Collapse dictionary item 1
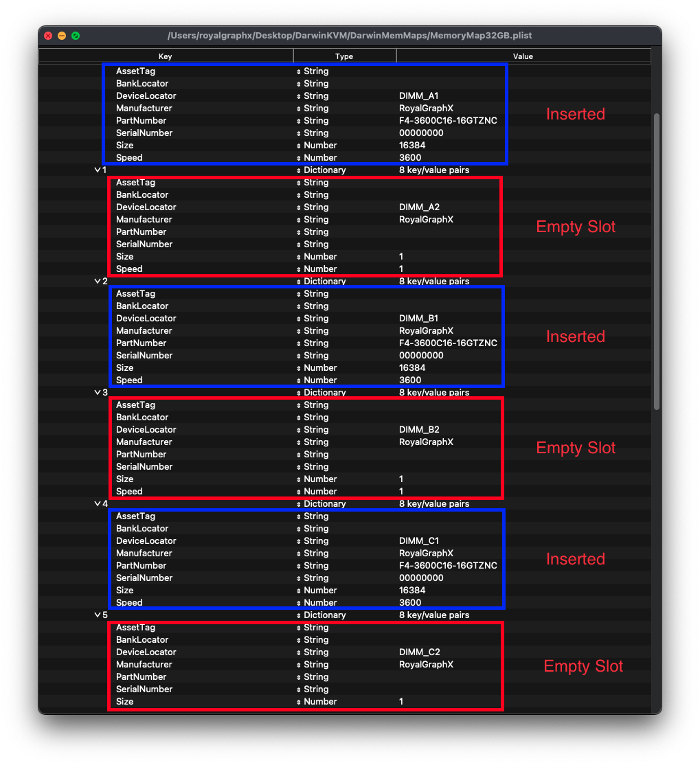The image size is (700, 765). pos(97,170)
